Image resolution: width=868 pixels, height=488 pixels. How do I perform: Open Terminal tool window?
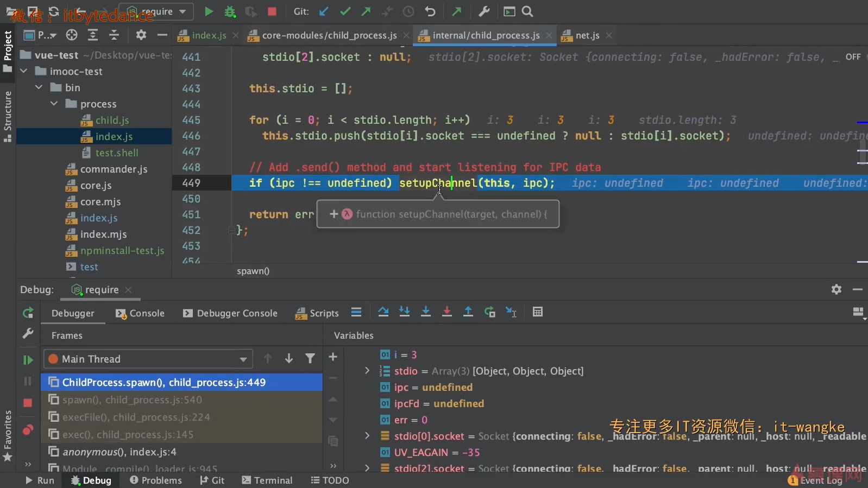[x=267, y=480]
